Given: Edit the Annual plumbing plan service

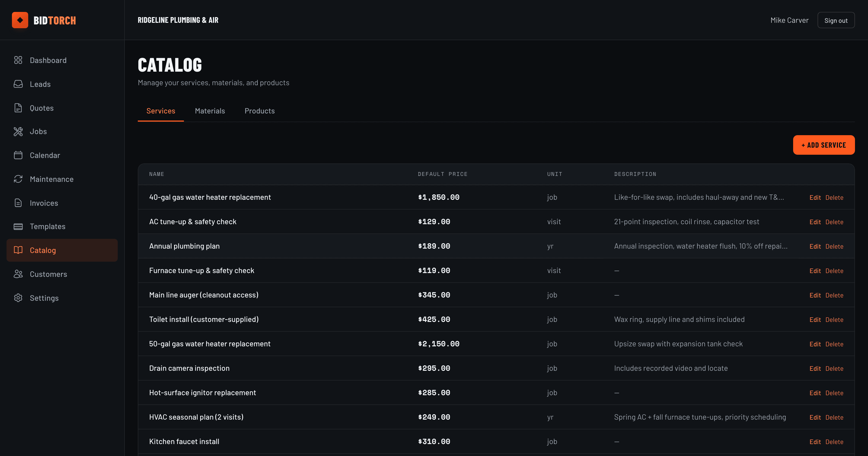Looking at the screenshot, I should [815, 246].
